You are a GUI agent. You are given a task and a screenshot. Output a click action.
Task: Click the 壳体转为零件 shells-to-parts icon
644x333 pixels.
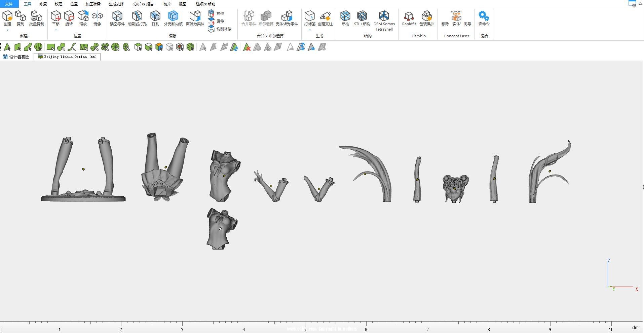point(287,18)
